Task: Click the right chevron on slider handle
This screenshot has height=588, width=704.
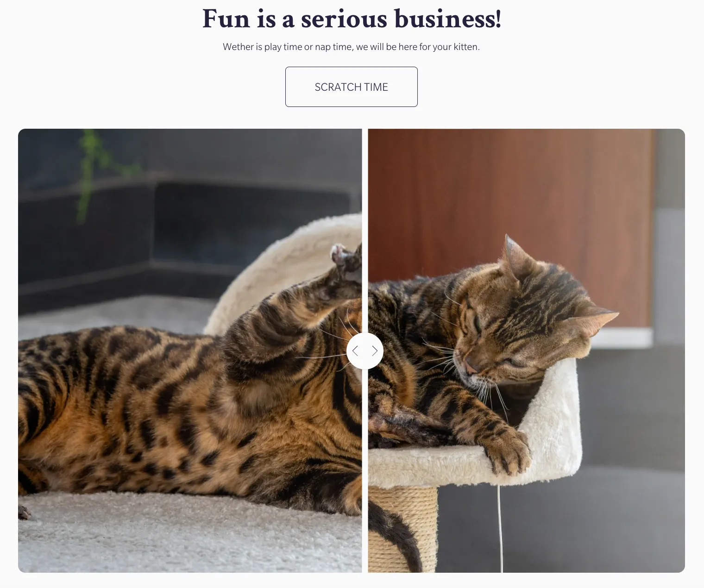Action: point(375,351)
